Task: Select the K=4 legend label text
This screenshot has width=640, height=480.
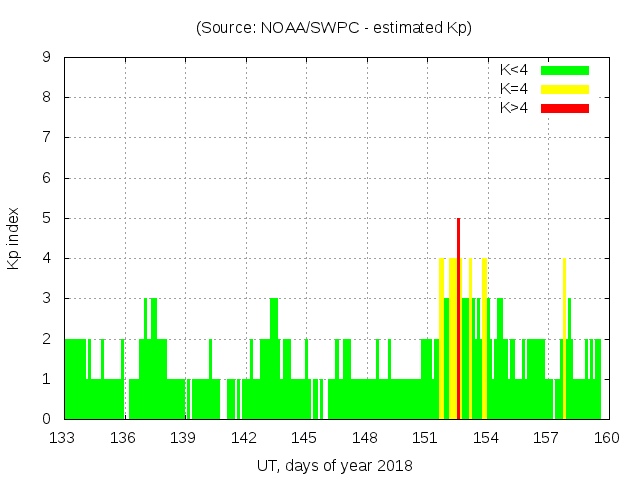Action: click(514, 89)
